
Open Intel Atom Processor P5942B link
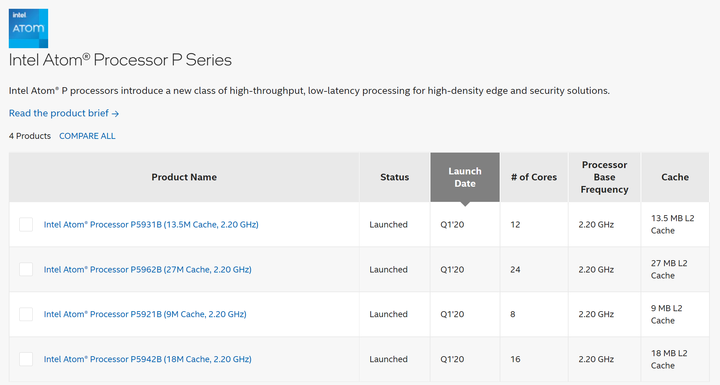147,359
